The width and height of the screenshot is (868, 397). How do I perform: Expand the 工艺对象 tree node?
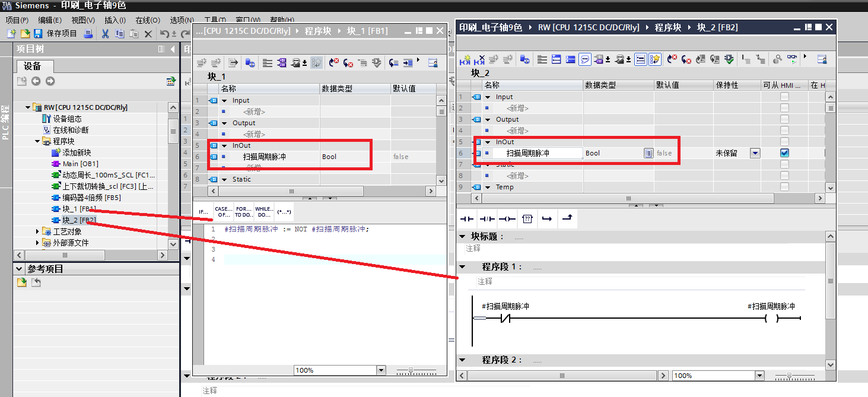(37, 231)
